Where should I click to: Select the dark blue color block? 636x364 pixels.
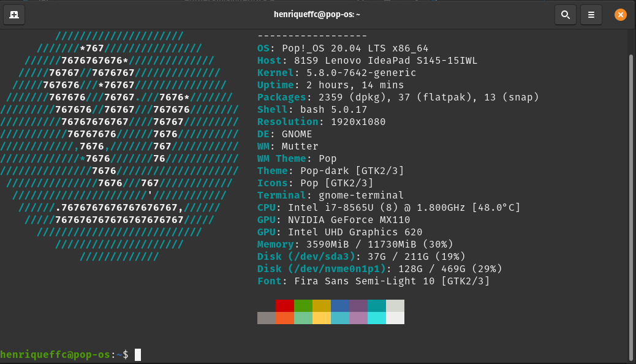click(339, 306)
